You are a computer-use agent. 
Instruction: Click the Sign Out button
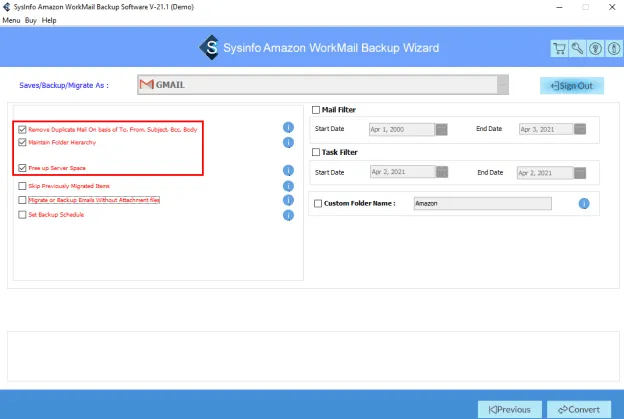tap(572, 86)
